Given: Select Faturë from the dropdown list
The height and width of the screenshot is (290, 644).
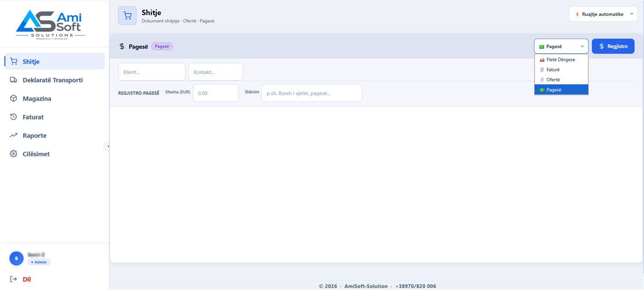Looking at the screenshot, I should click(x=561, y=70).
